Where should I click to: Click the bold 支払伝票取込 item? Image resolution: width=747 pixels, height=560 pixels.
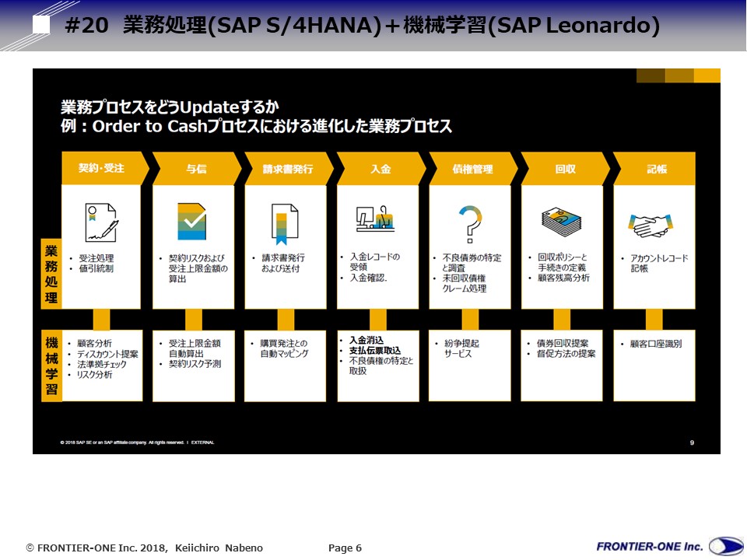[375, 351]
